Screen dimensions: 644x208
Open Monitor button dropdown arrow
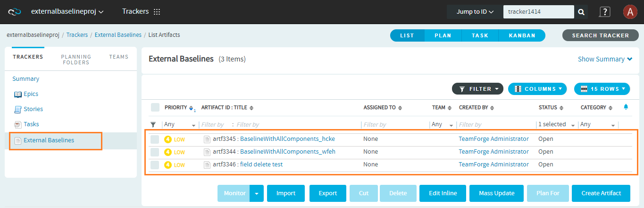pos(257,193)
